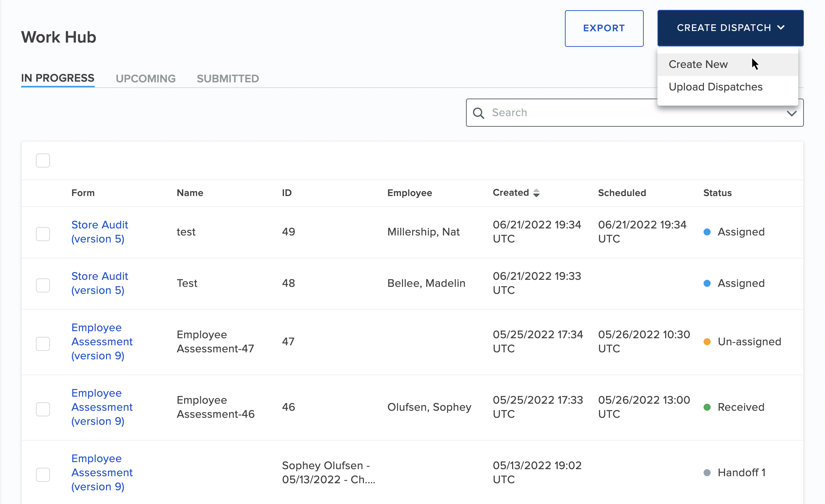This screenshot has width=825, height=504.
Task: Click the name Employee Assessment-47
Action: click(x=215, y=342)
